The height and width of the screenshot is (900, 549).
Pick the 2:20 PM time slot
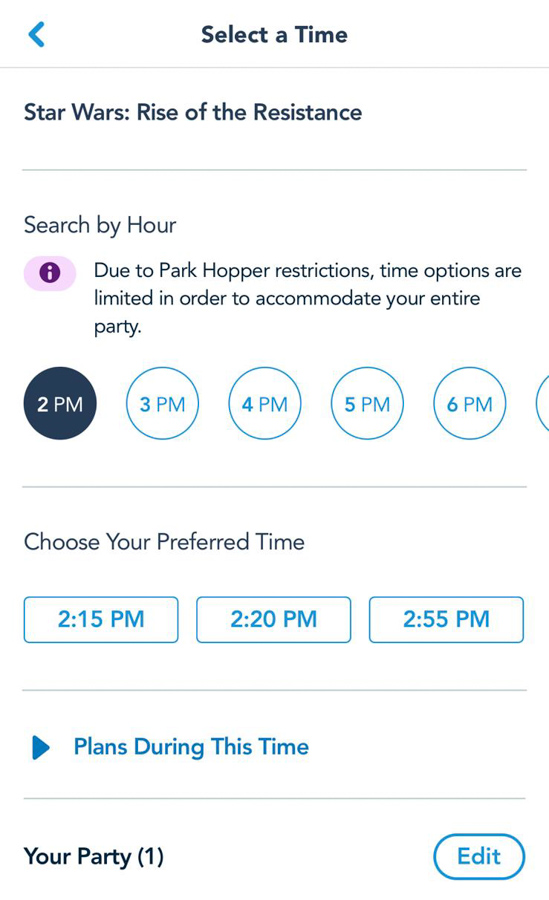(x=273, y=619)
